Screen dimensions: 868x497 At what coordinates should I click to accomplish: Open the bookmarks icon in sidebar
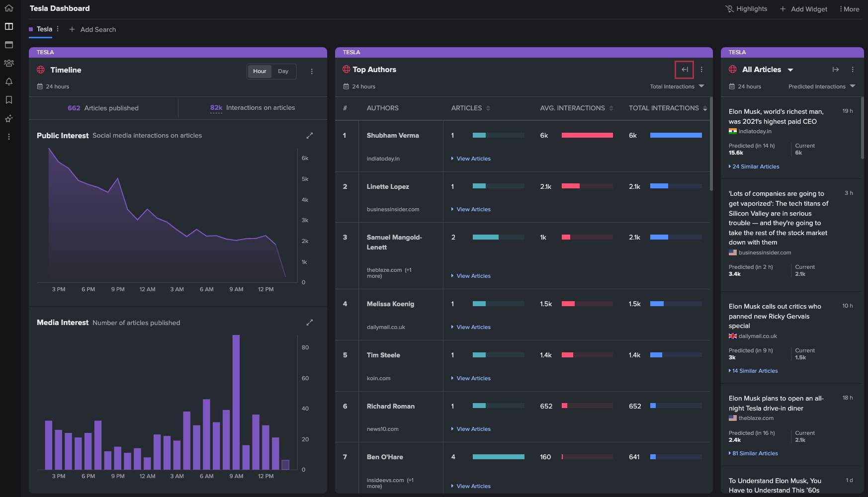tap(9, 100)
